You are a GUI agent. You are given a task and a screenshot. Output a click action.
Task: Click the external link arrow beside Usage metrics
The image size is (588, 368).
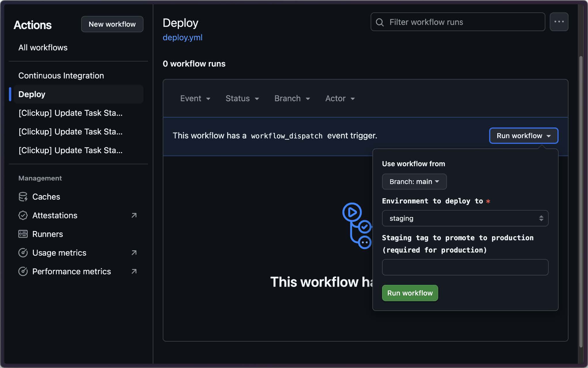click(134, 253)
